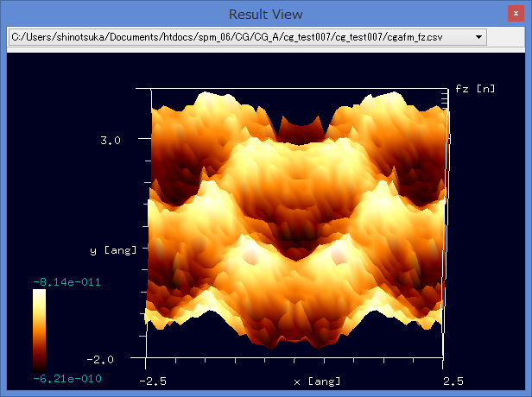Select the -8.14e-011 maximum scale value
532x397 pixels.
[x=66, y=282]
